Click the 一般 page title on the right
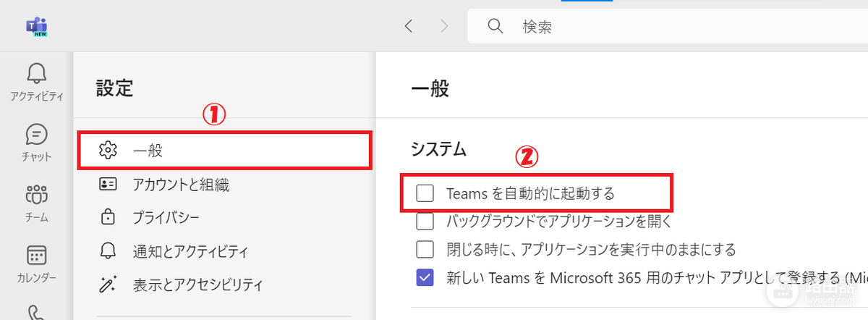 pyautogui.click(x=430, y=89)
